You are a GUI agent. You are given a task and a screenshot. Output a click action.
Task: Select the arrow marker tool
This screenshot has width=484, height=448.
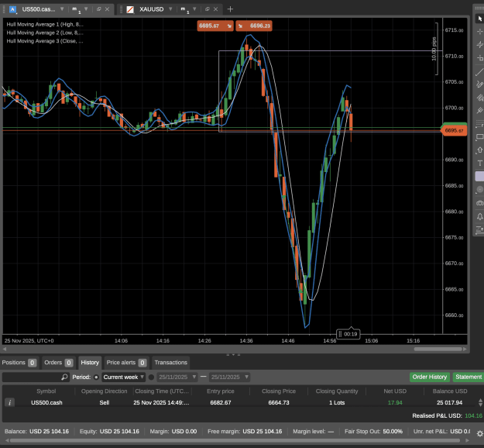point(479,150)
